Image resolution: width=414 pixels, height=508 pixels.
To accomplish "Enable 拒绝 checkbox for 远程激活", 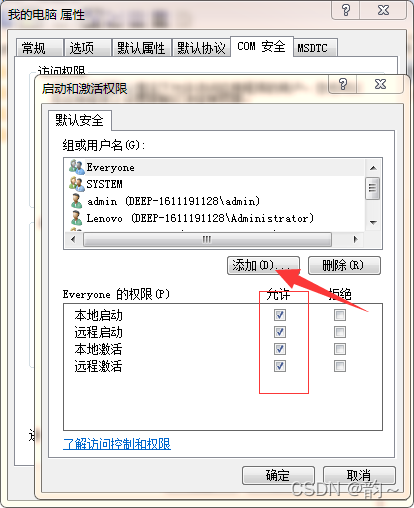I will [x=340, y=366].
